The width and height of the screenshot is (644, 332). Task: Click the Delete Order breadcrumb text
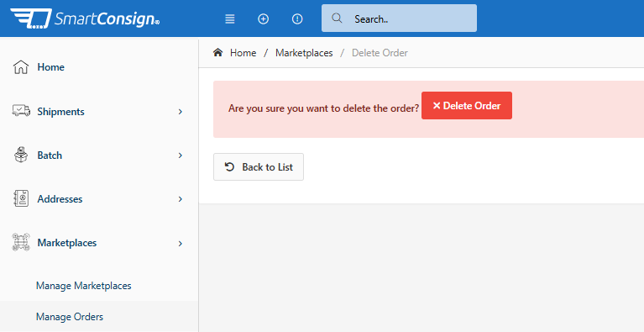tap(380, 53)
